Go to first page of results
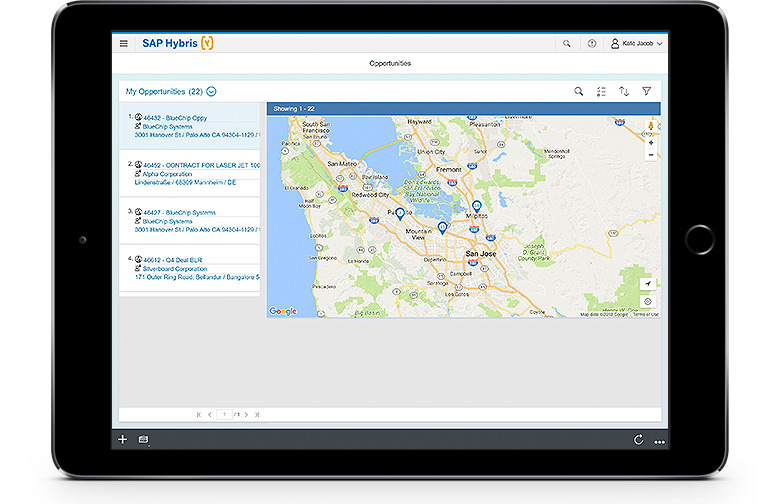The width and height of the screenshot is (780, 504). click(x=199, y=414)
